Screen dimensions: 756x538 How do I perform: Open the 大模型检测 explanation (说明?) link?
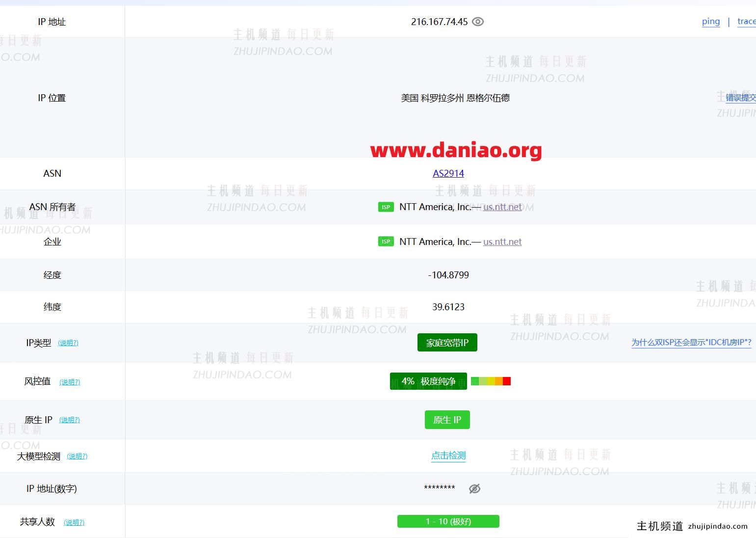[x=77, y=456]
